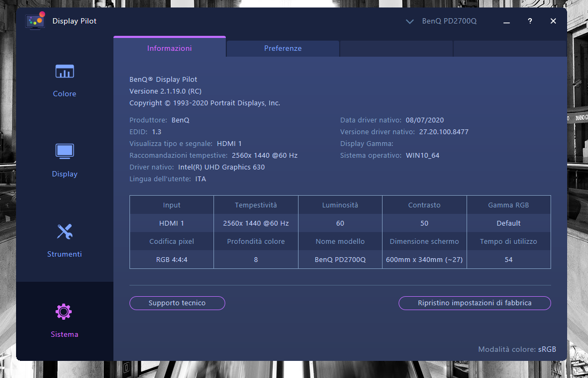Image resolution: width=588 pixels, height=378 pixels.
Task: Select the Sistema gear icon
Action: click(x=64, y=311)
